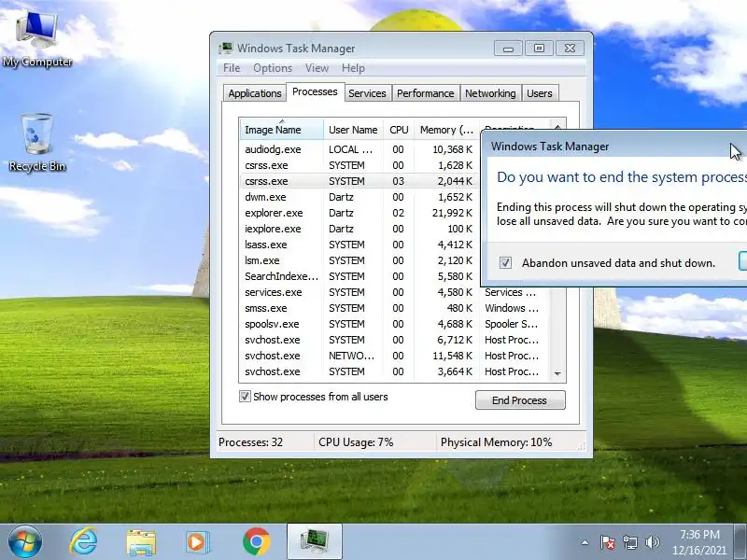Click the process list scroll down arrow
747x560 pixels.
click(x=557, y=374)
